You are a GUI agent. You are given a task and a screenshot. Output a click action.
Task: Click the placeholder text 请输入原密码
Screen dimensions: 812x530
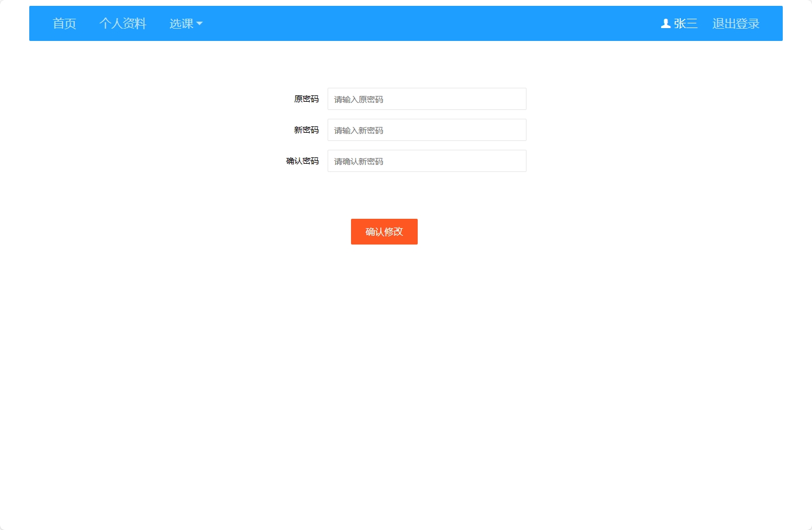[x=357, y=99]
